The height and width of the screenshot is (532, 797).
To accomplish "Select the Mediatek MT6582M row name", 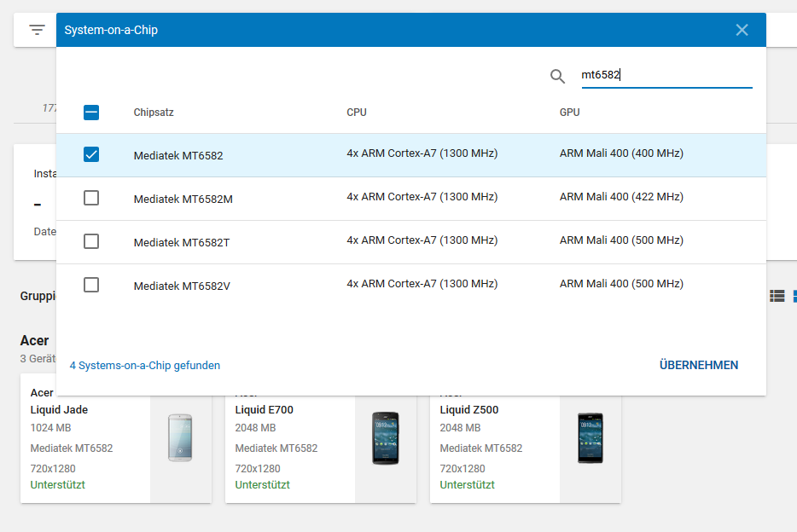I will pos(183,199).
